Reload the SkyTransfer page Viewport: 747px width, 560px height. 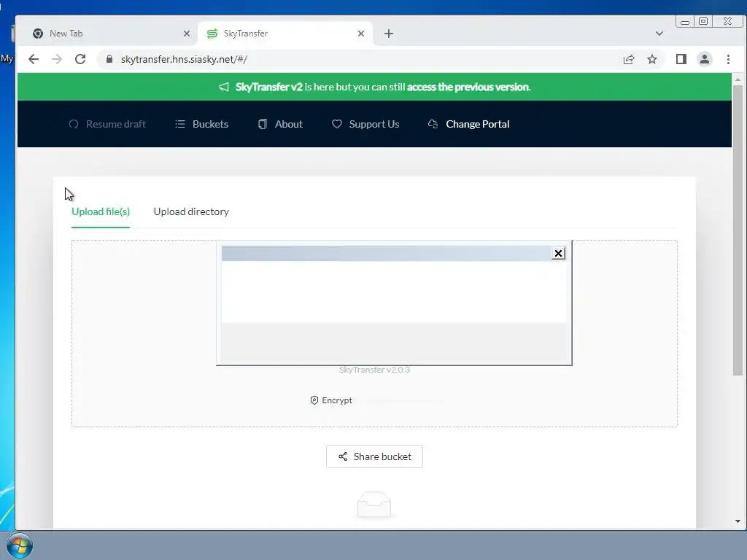click(80, 59)
